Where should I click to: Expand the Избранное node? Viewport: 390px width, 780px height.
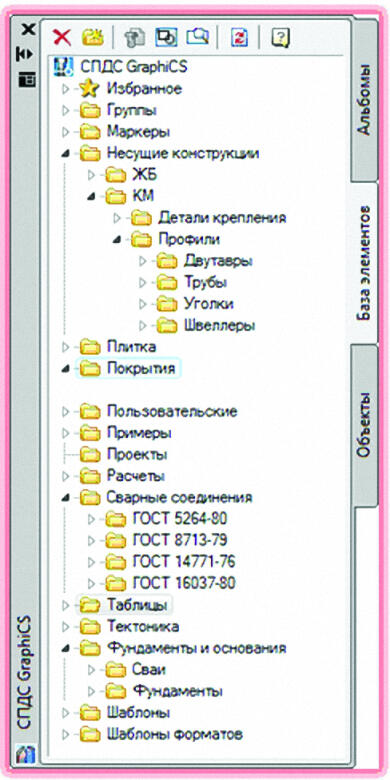pos(65,90)
